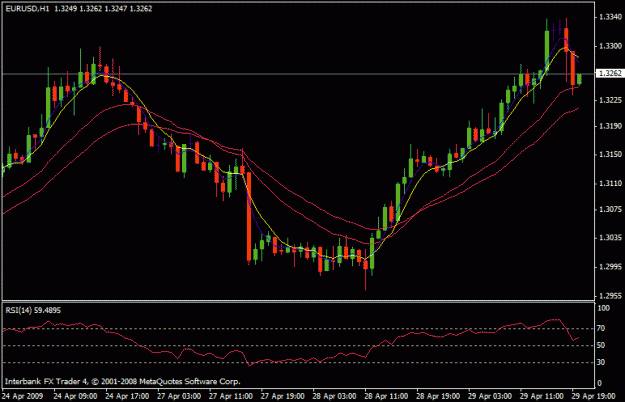Click the long red candle at 27 Apr 11:00
The width and height of the screenshot is (625, 402).
249,216
